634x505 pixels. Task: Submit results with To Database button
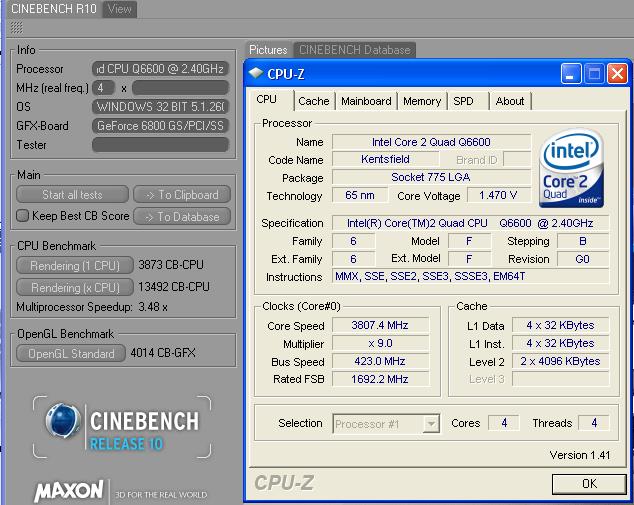click(182, 217)
